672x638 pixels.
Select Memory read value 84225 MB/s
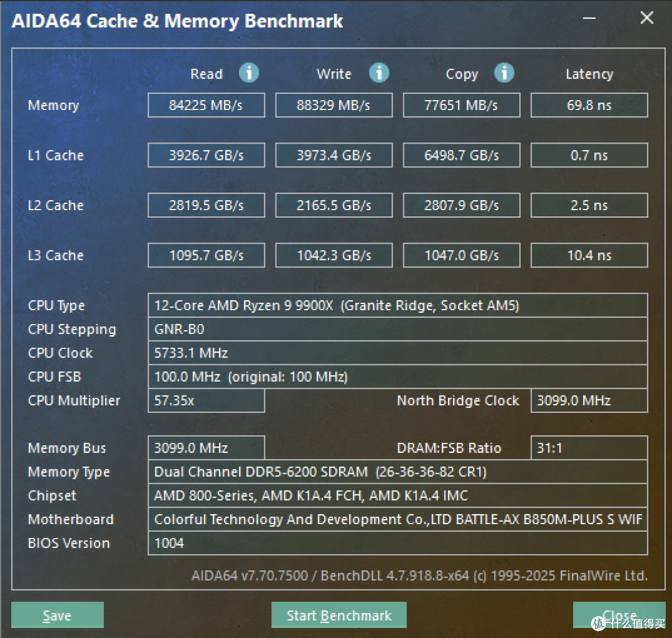click(206, 105)
